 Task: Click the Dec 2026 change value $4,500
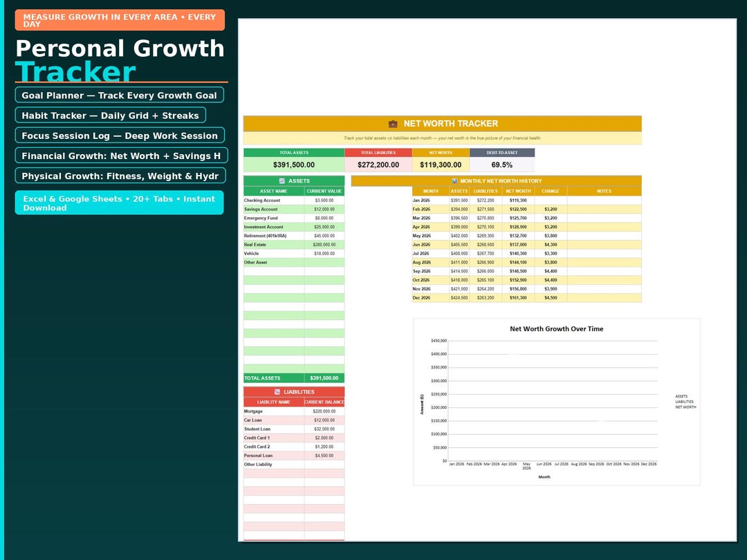[551, 298]
